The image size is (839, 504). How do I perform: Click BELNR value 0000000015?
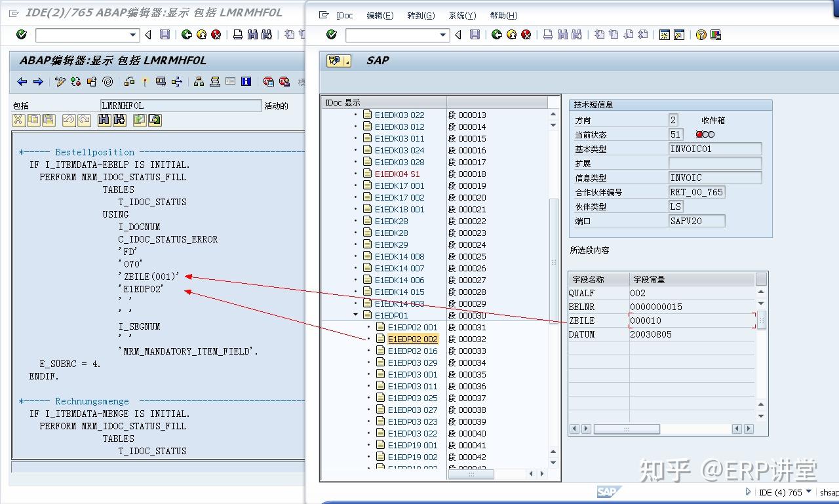[x=692, y=307]
